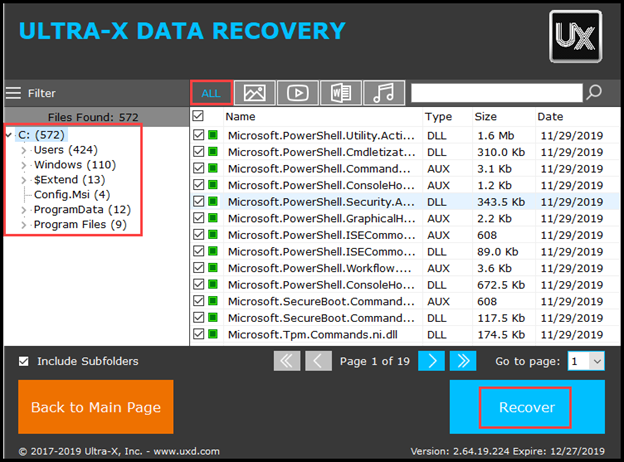The width and height of the screenshot is (624, 462).
Task: Click the 1.6 Mb size cell
Action: 496,136
